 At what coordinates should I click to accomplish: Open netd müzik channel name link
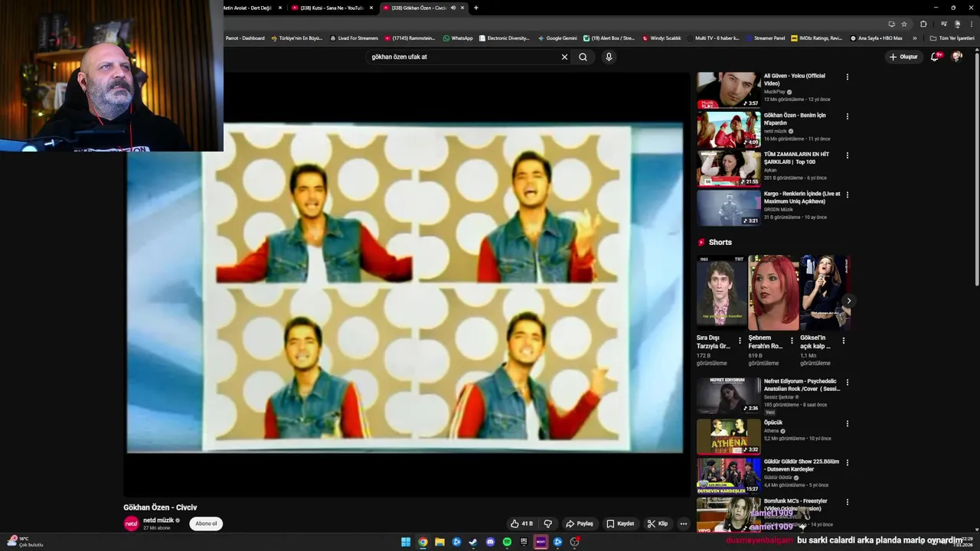158,520
